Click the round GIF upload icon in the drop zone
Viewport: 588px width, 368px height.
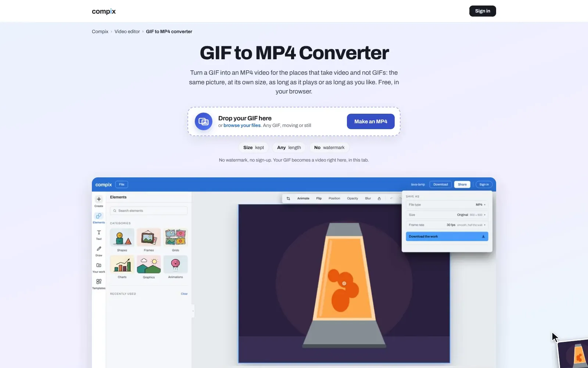(x=204, y=121)
